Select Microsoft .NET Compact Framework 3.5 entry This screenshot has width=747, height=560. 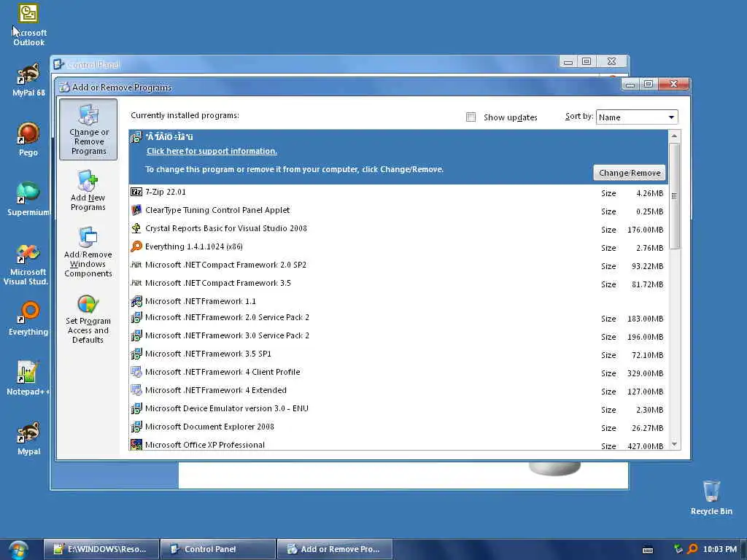coord(398,284)
